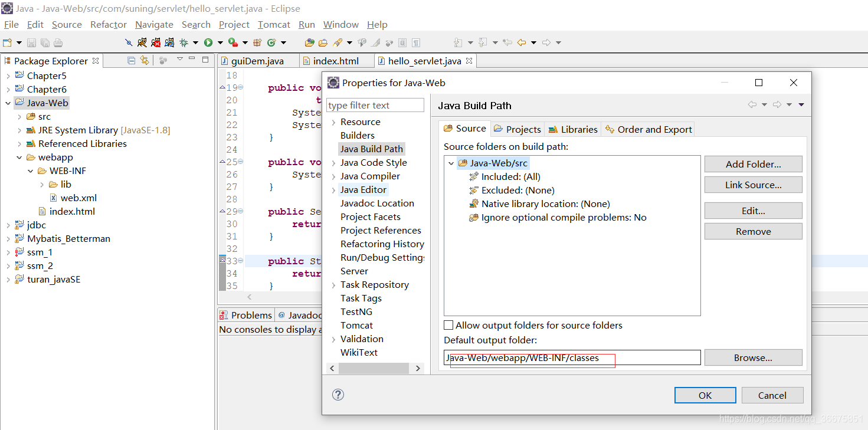Click the Restart Tomcat cat icon

(x=169, y=42)
